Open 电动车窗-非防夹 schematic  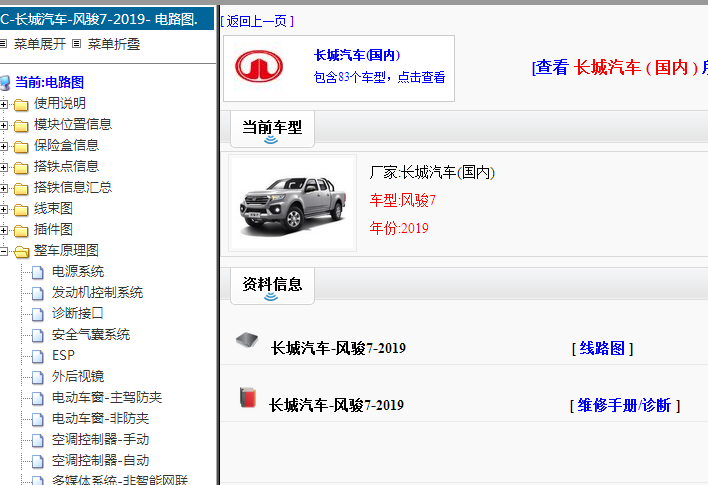tap(100, 418)
